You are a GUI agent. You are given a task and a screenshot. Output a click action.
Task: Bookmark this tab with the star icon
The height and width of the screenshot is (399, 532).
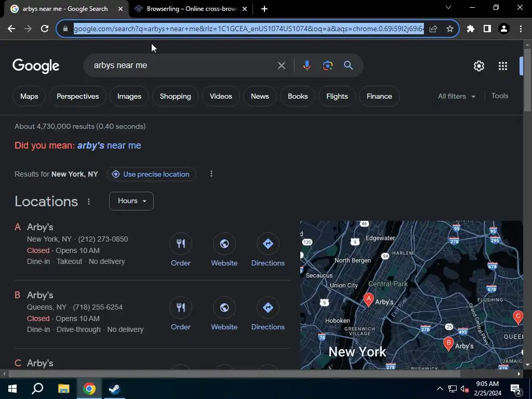450,29
